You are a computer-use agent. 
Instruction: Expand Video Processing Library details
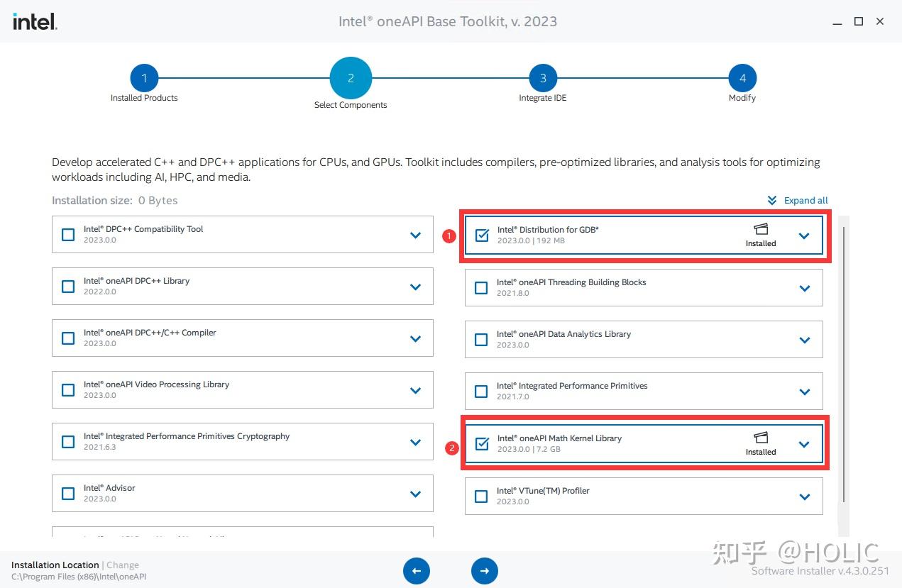(415, 391)
